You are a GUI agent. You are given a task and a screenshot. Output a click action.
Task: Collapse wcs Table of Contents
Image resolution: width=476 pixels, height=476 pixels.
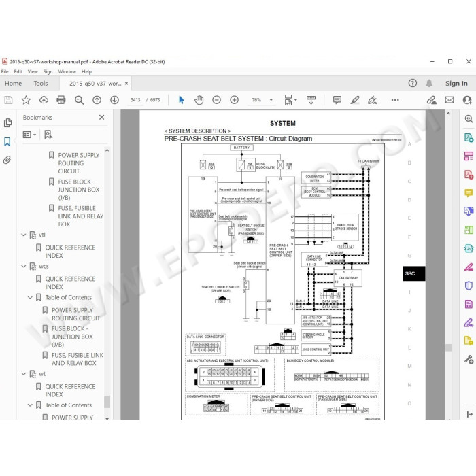30,298
